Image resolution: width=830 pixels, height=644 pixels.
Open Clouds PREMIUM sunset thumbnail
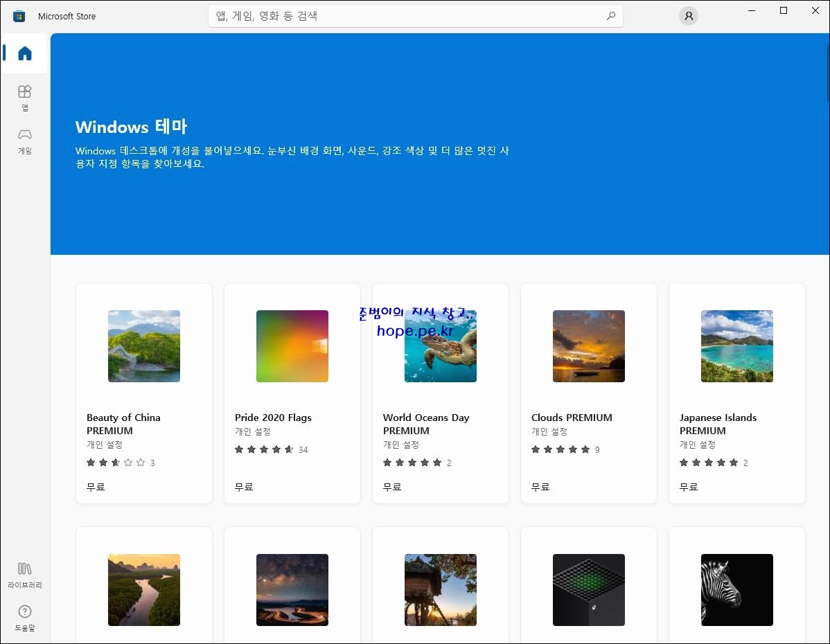tap(589, 346)
